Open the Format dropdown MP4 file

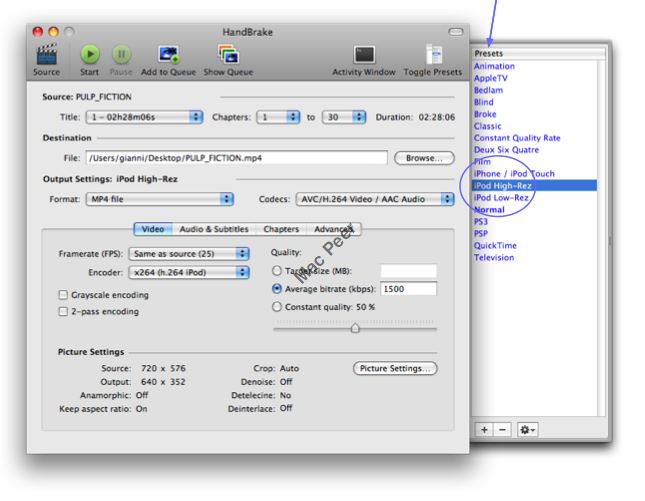click(x=160, y=199)
